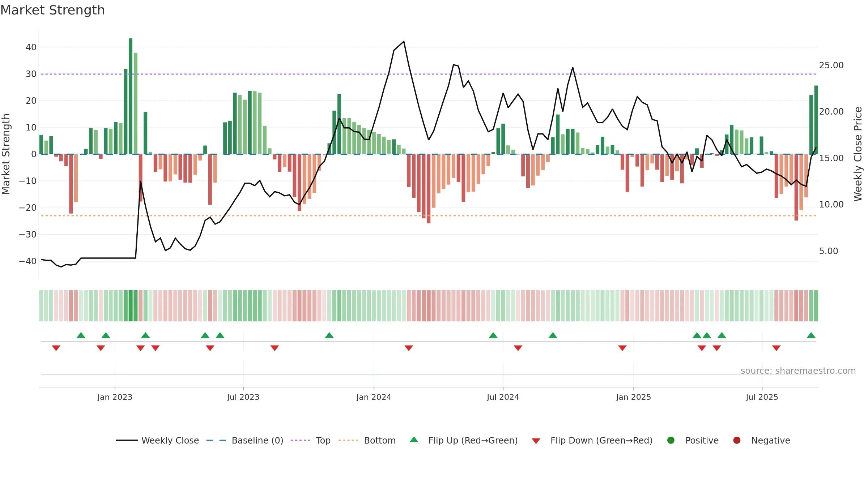Toggle the Top legend entry
868x488 pixels.
click(x=311, y=440)
